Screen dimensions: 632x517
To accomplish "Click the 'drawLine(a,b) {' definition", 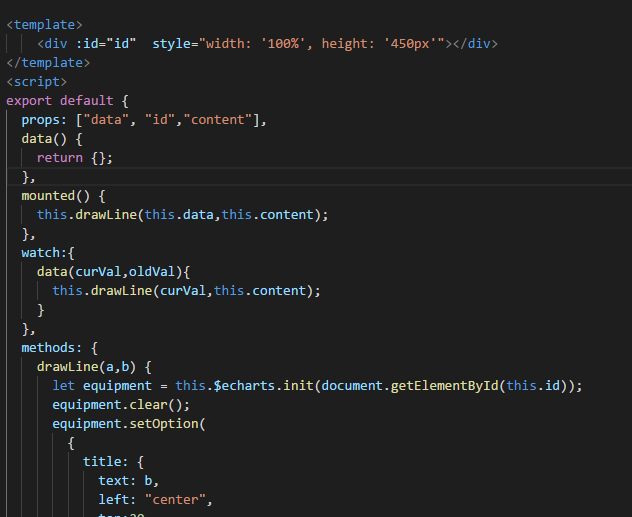I will 94,367.
